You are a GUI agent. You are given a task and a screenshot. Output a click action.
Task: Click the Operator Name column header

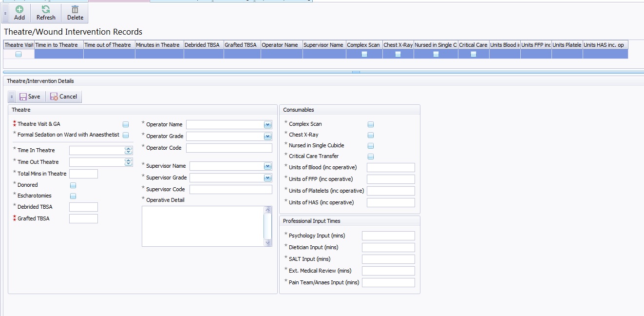pos(281,45)
